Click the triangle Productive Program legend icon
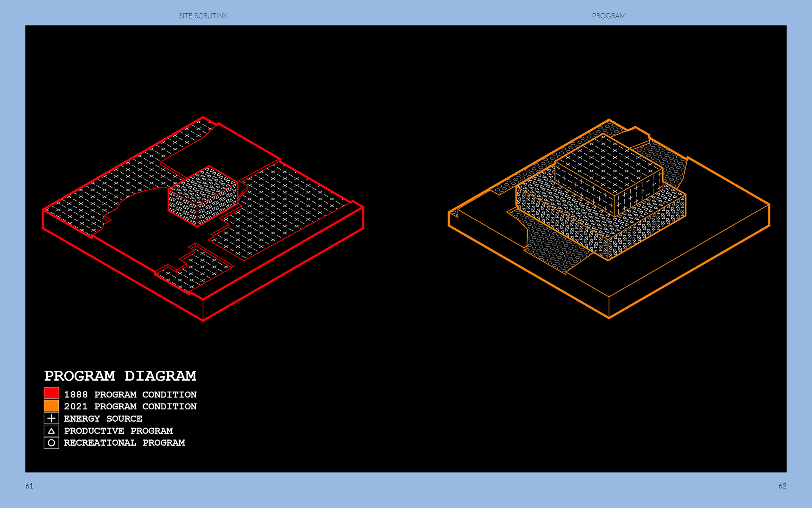812x508 pixels. coord(51,431)
